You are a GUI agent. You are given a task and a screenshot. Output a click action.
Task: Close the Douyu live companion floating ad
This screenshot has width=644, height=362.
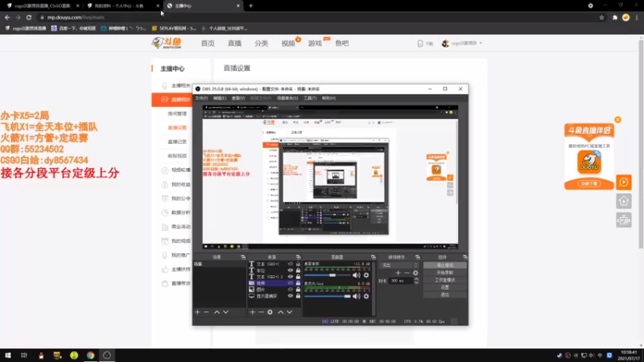tap(617, 120)
